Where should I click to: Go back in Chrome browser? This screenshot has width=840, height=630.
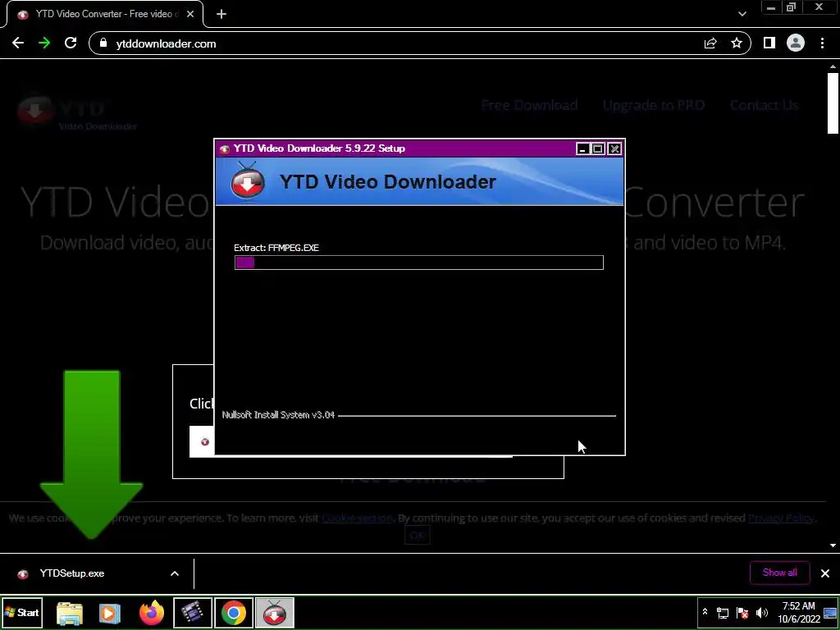pyautogui.click(x=18, y=43)
